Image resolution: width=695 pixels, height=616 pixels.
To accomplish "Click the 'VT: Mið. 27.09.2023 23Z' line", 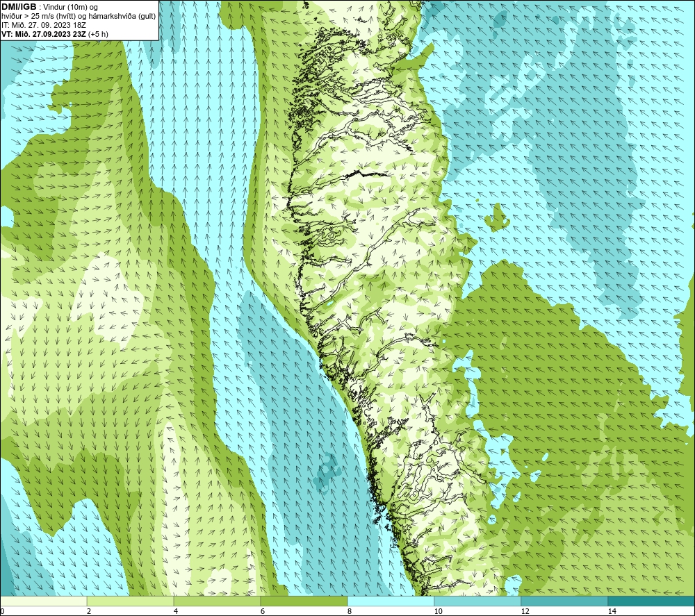I will coord(44,33).
